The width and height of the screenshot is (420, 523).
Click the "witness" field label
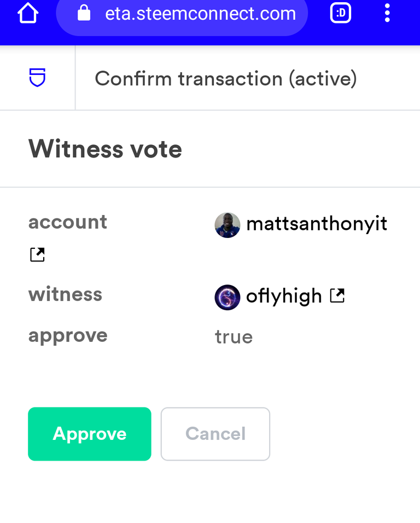pos(65,294)
